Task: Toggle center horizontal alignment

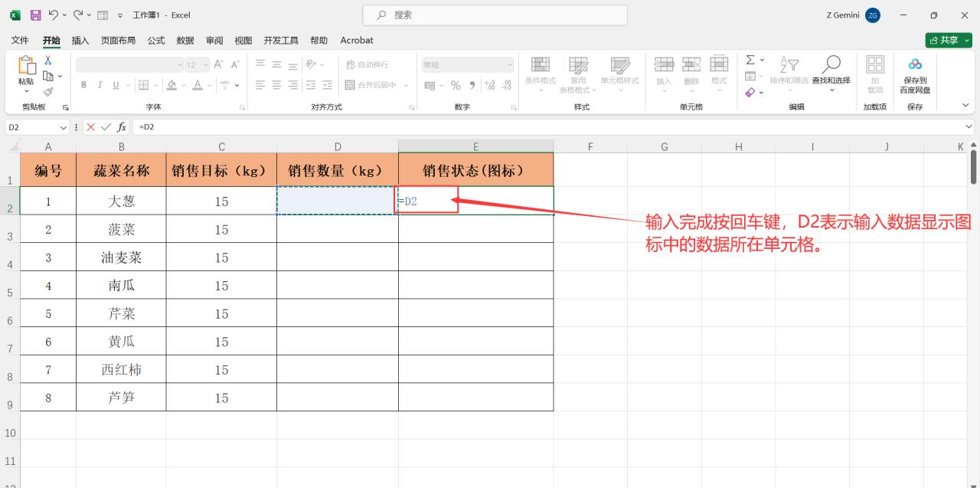Action: click(x=276, y=85)
